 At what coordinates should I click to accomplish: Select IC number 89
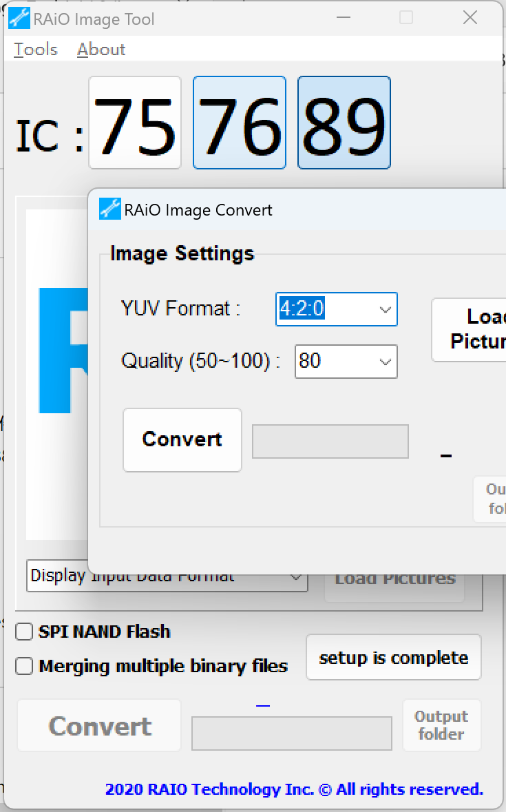[x=344, y=123]
